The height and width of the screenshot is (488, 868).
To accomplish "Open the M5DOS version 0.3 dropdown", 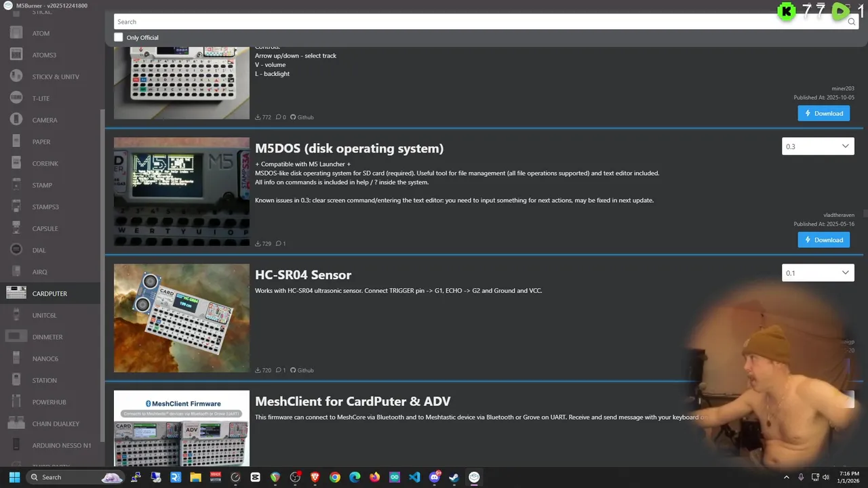I will [x=818, y=146].
